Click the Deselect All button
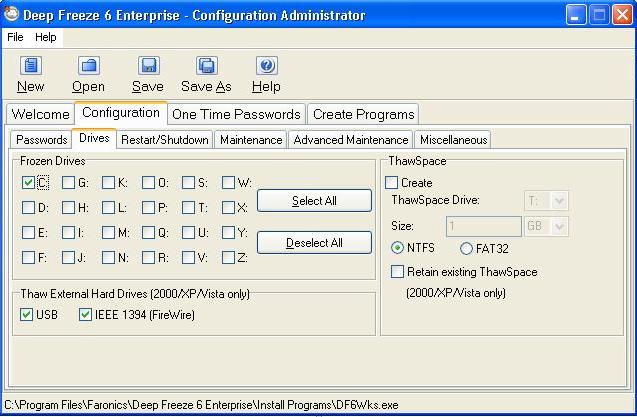637x417 pixels. pos(314,243)
